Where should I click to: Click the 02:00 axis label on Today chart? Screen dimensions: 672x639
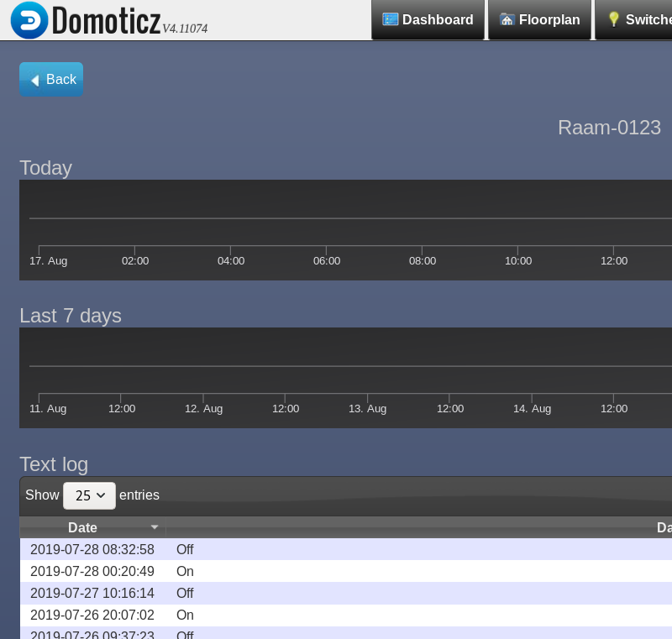(x=135, y=261)
